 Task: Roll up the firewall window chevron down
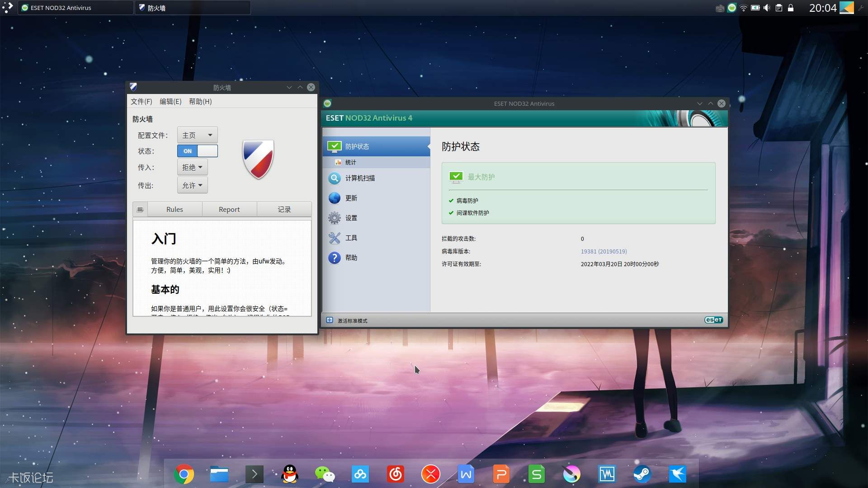tap(289, 87)
